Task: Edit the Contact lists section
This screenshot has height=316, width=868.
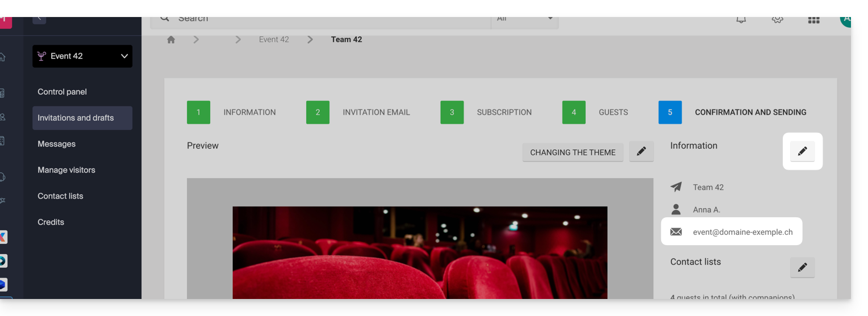Action: [x=802, y=268]
